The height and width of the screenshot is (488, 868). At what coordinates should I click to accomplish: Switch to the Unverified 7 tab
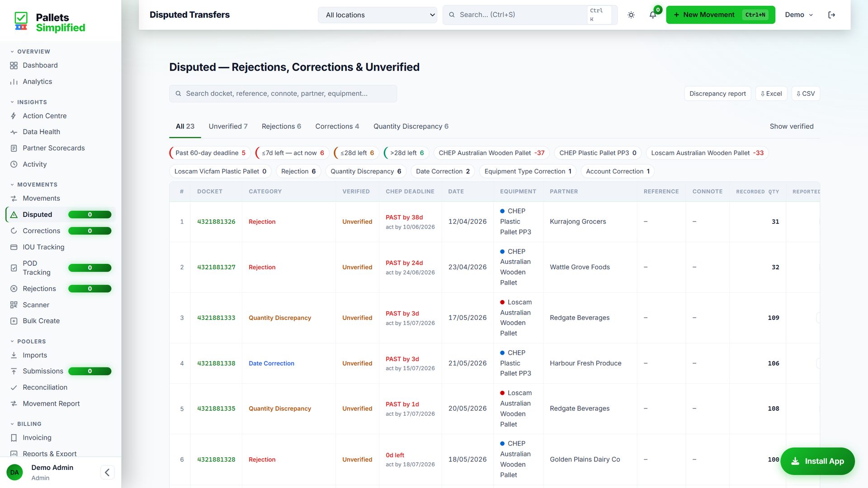click(228, 127)
